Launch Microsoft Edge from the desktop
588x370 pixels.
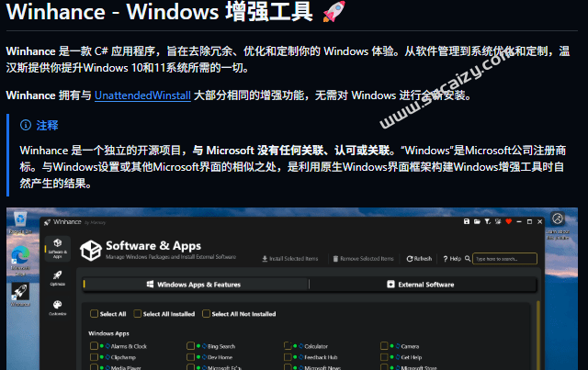pyautogui.click(x=20, y=260)
